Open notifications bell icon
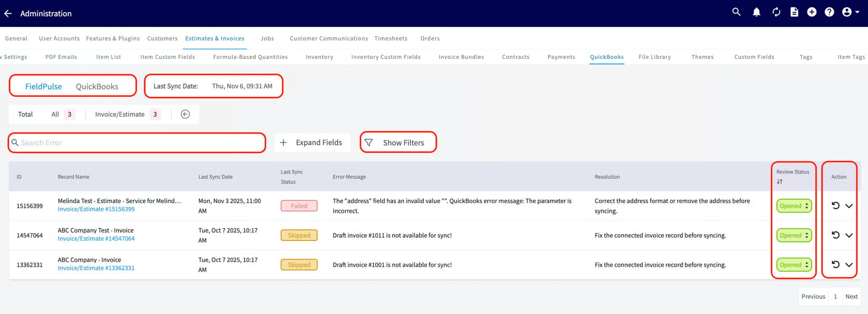 click(756, 12)
